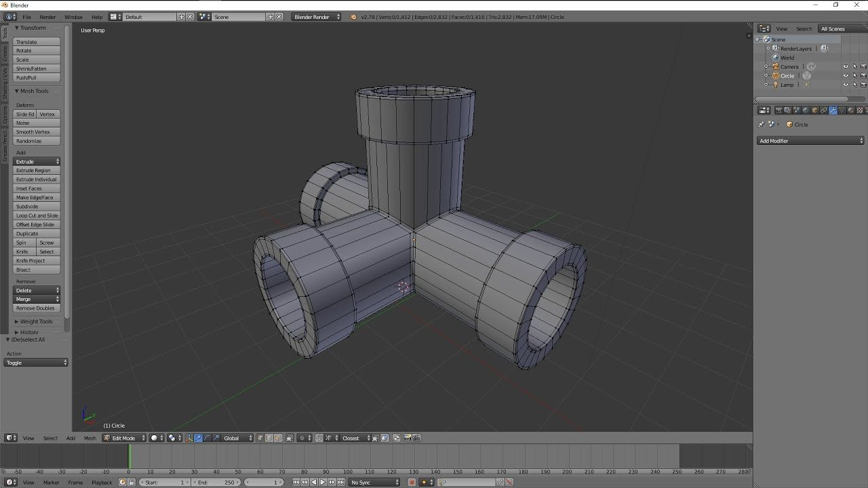Image resolution: width=868 pixels, height=488 pixels.
Task: Toggle Camera visibility eye in outliner
Action: pos(846,66)
